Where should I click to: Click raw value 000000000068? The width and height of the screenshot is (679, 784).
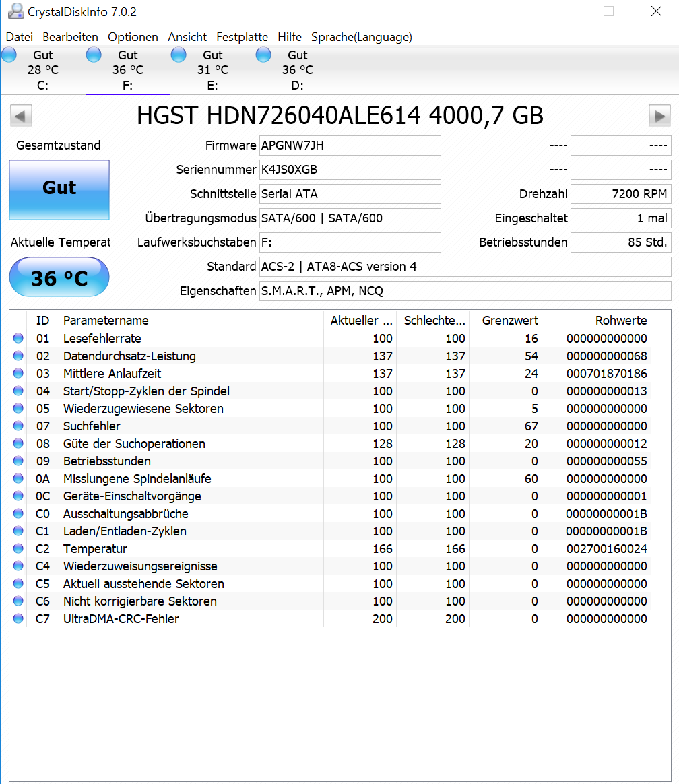click(606, 356)
